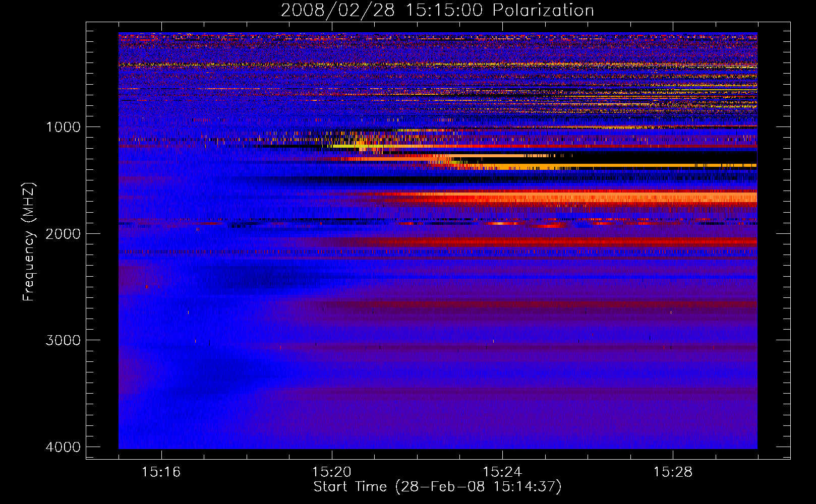This screenshot has width=816, height=504.
Task: Click the 1000 frequency tick label
Action: pyautogui.click(x=63, y=127)
